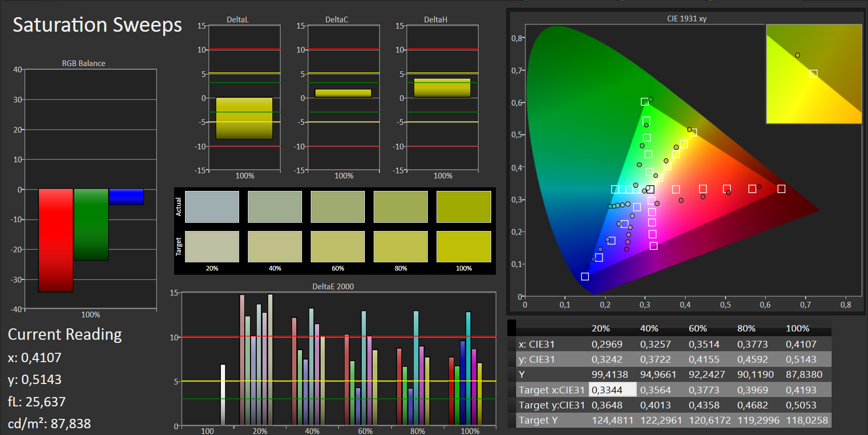Select the 80% Actual color swatch
This screenshot has height=435, width=868.
[401, 207]
